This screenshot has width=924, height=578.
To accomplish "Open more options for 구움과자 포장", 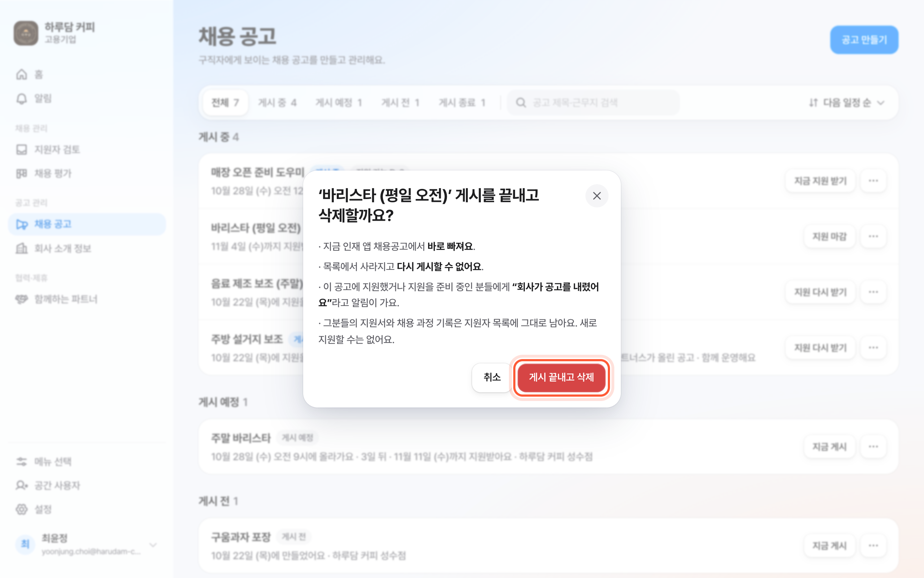I will pos(873,545).
